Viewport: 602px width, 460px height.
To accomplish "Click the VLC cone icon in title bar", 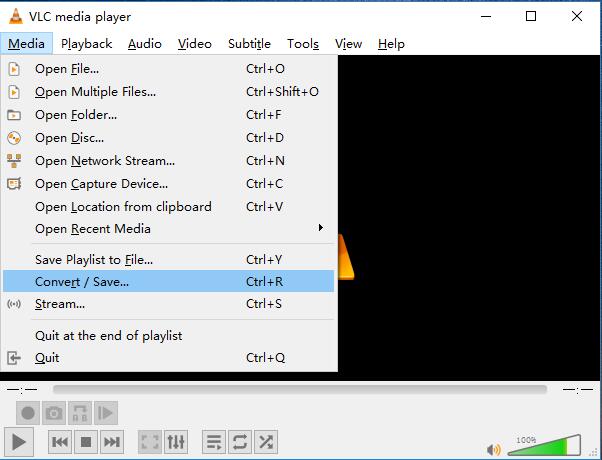I will (x=16, y=17).
